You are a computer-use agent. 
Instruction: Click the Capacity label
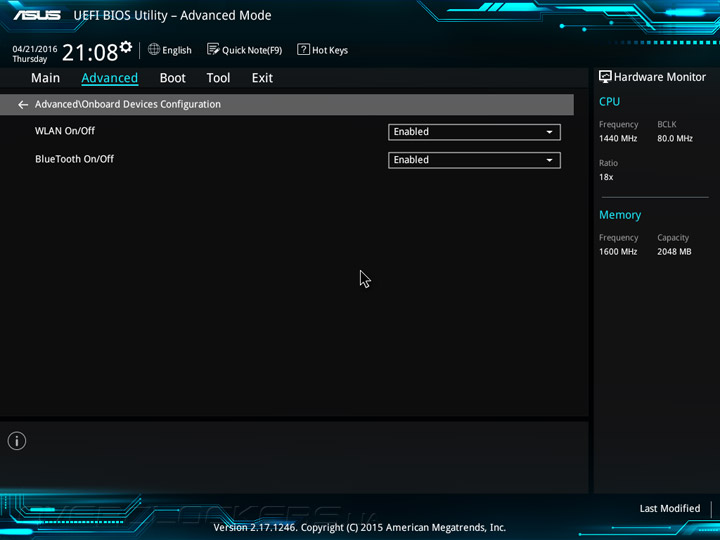coord(673,238)
